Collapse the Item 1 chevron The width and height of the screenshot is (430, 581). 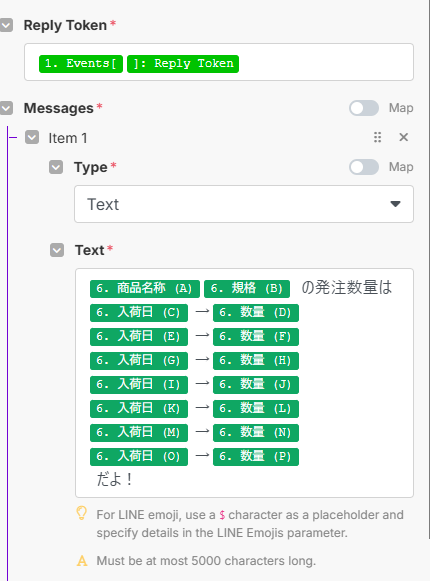32,137
